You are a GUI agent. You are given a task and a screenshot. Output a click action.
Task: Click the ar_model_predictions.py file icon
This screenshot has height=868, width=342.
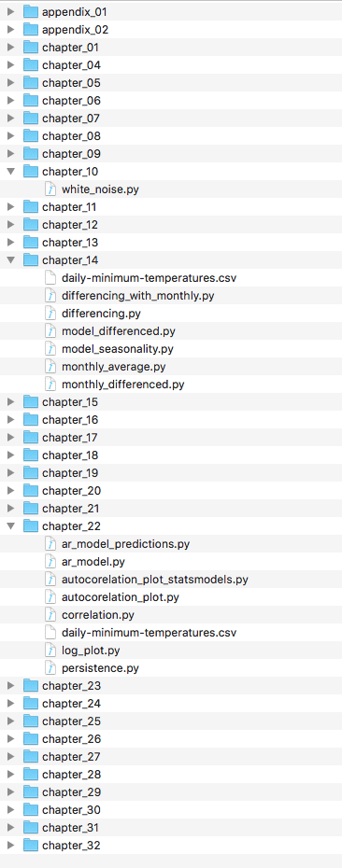[50, 543]
